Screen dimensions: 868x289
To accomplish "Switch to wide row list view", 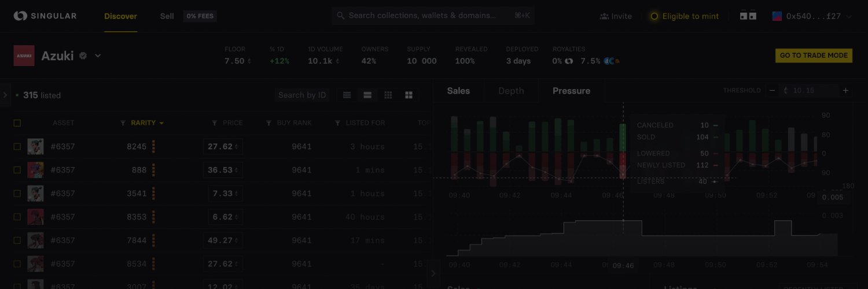I will click(x=367, y=95).
